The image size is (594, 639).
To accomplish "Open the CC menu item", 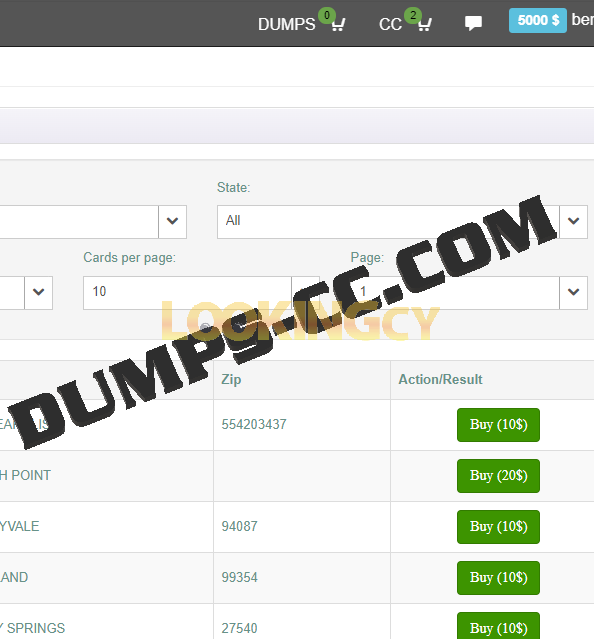I will point(390,24).
